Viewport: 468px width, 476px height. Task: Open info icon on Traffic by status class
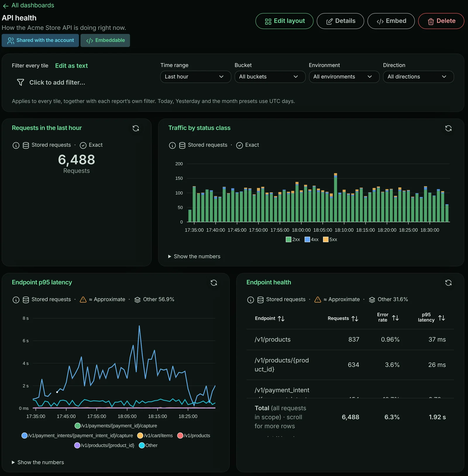pyautogui.click(x=172, y=145)
